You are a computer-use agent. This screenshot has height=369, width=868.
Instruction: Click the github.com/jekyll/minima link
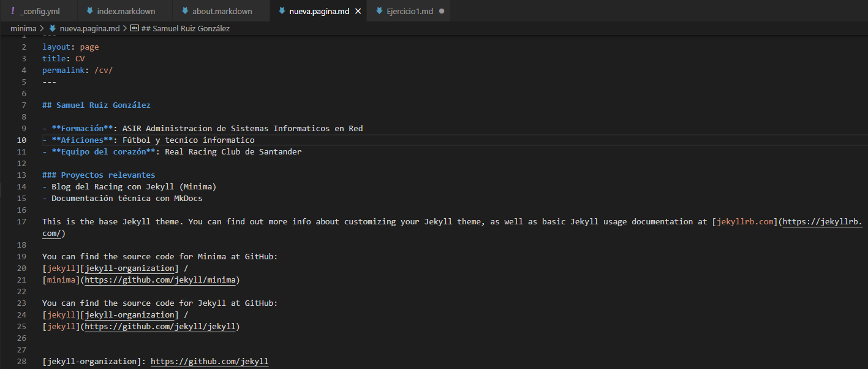pyautogui.click(x=160, y=280)
